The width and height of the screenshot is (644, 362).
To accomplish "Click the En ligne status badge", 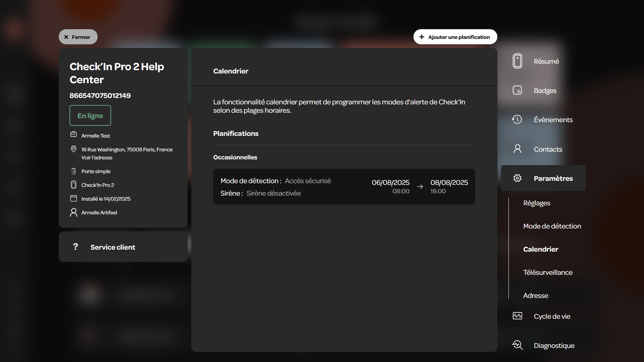I will pos(90,115).
